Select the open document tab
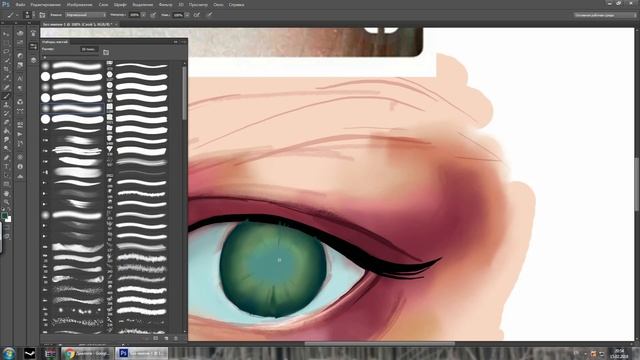 [x=77, y=24]
